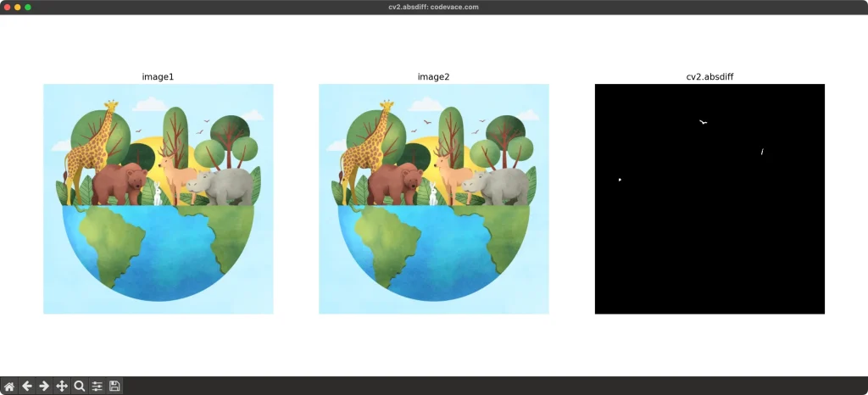Click the "cv2.absdiff" subplot title
Screen dimensions: 868x395
709,77
